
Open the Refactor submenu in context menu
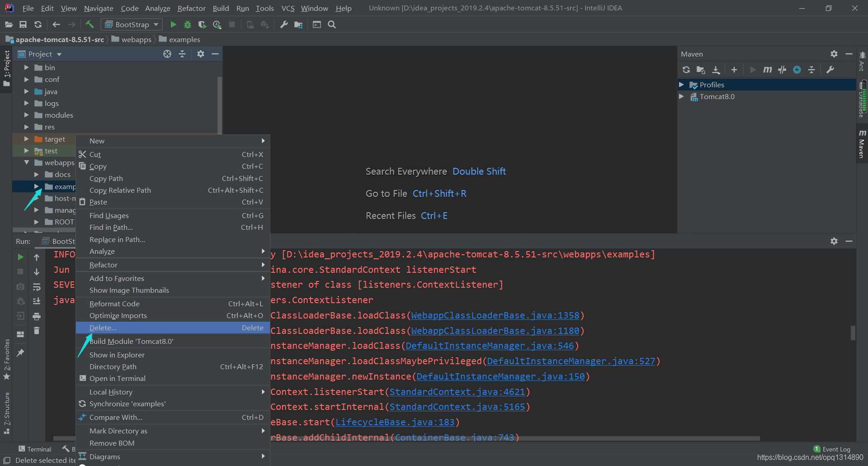(x=173, y=265)
